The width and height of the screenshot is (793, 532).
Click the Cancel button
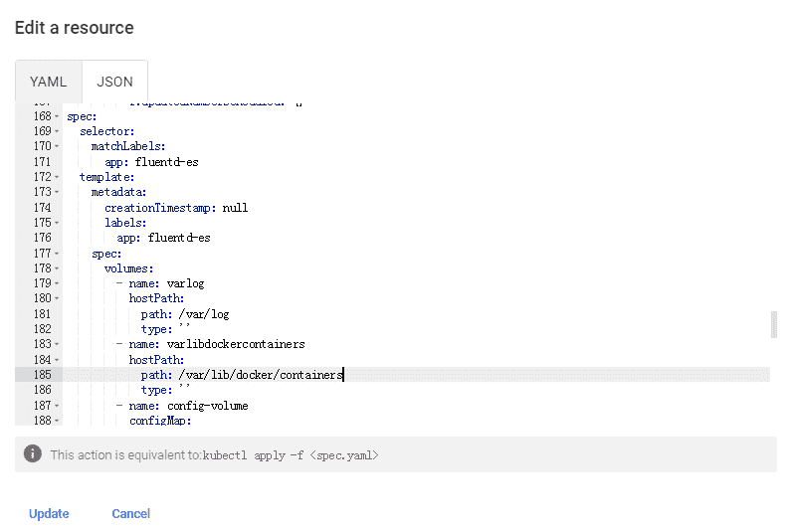[130, 513]
